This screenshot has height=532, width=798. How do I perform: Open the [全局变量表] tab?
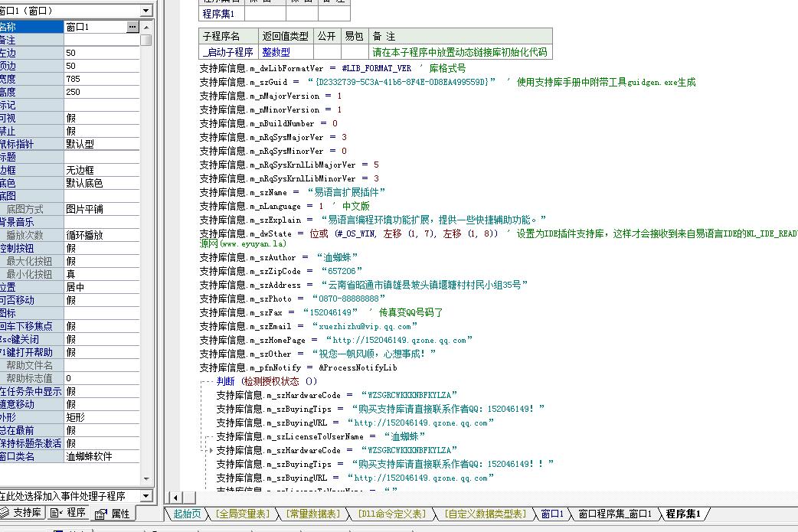pyautogui.click(x=242, y=514)
